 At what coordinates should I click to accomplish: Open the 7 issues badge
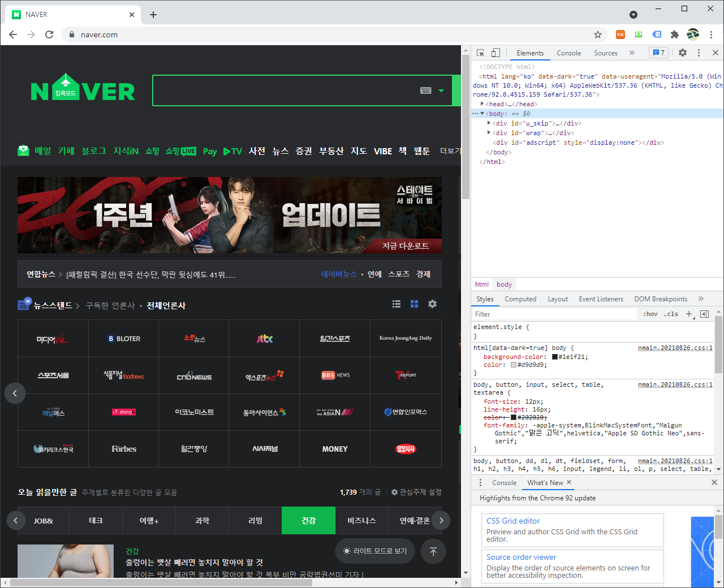658,53
